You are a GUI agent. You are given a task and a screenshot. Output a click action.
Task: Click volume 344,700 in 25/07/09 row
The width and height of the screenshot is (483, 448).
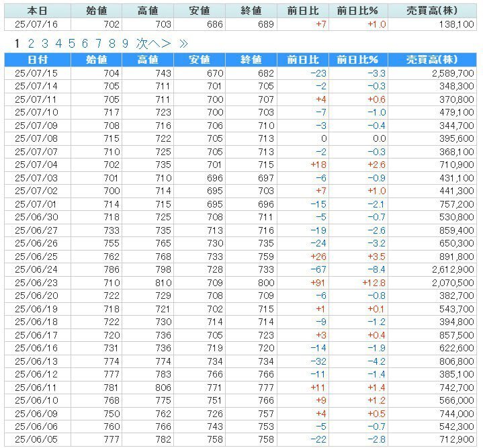pos(457,126)
